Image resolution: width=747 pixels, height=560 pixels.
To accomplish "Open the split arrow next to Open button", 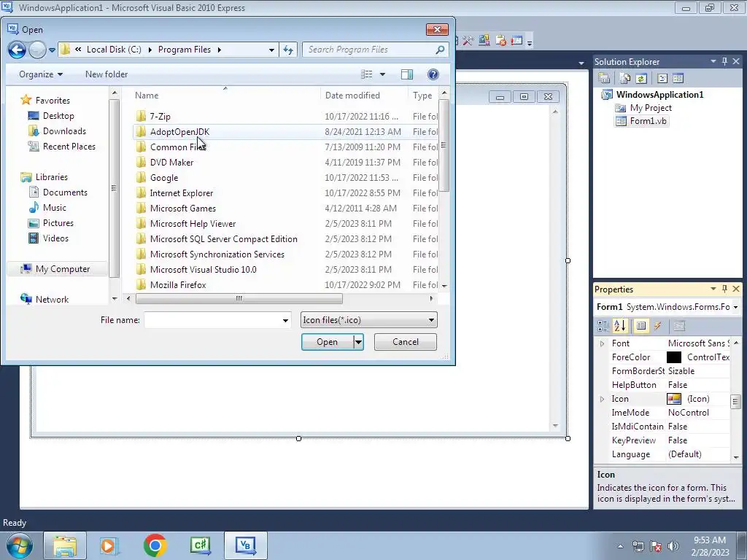I will 358,342.
